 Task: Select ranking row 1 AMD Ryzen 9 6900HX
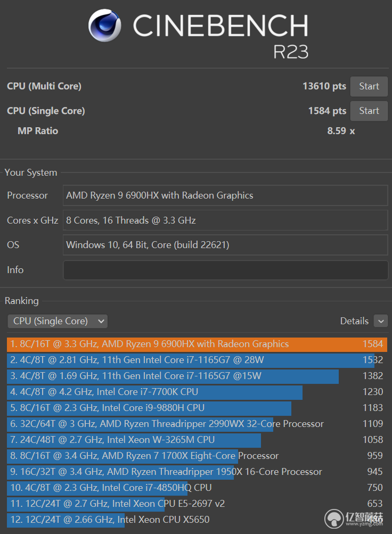pos(197,344)
